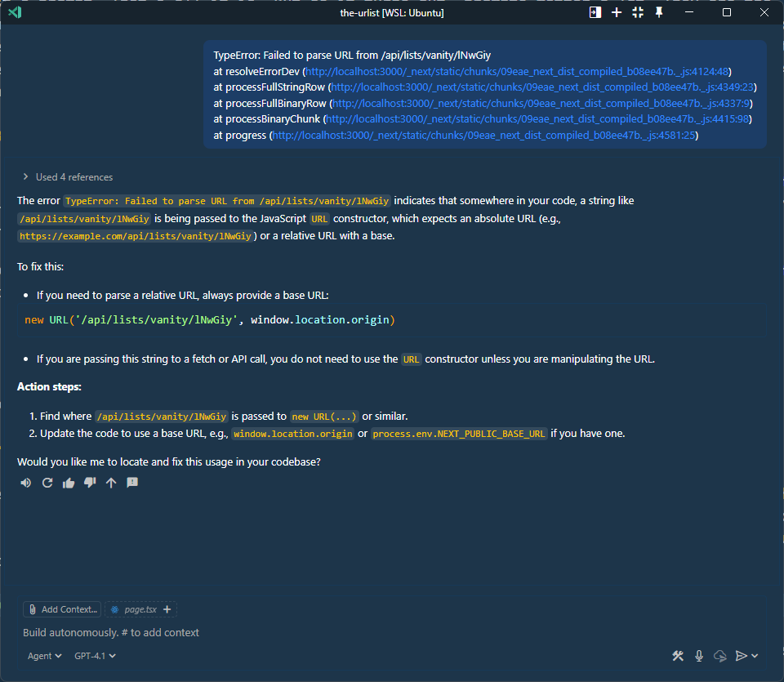Send the message with arrow icon
The image size is (784, 682).
[741, 656]
